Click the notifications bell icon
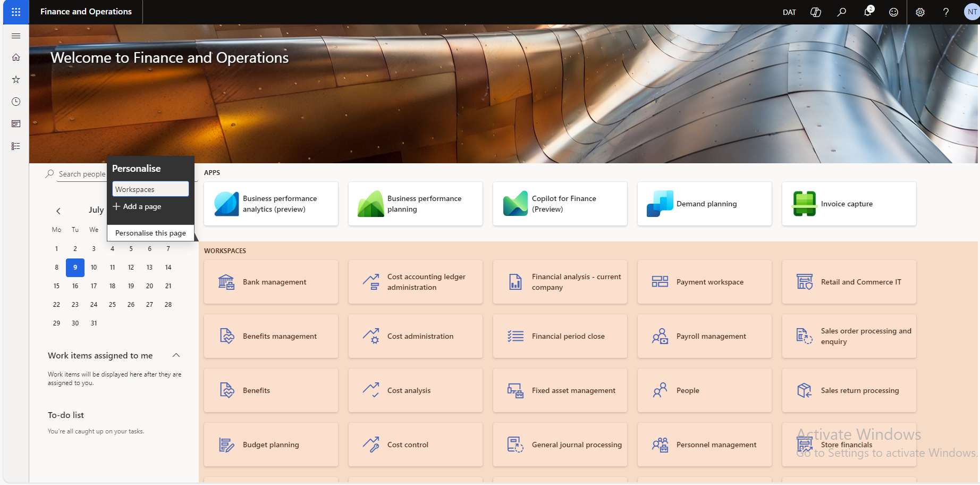The height and width of the screenshot is (485, 980). (867, 12)
